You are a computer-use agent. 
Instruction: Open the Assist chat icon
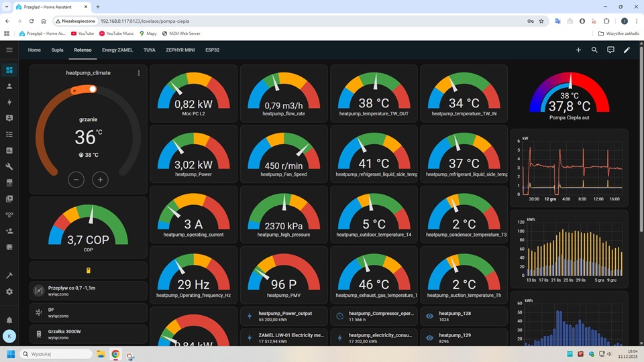tap(610, 50)
